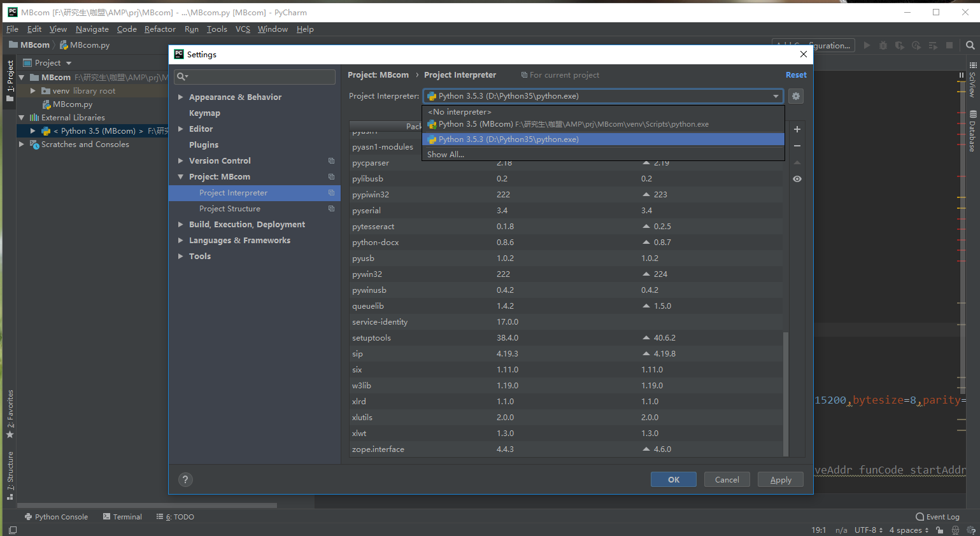Expand the Editor settings section

coord(181,129)
